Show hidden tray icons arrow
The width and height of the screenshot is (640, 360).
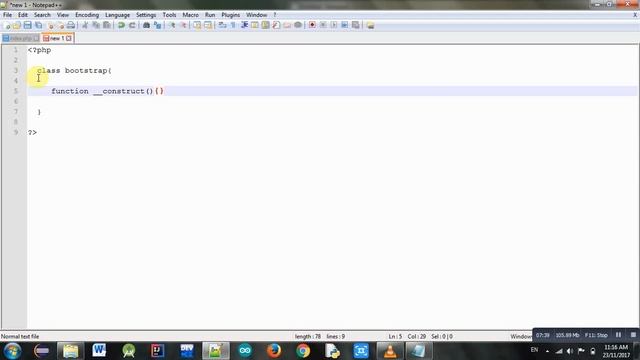547,351
